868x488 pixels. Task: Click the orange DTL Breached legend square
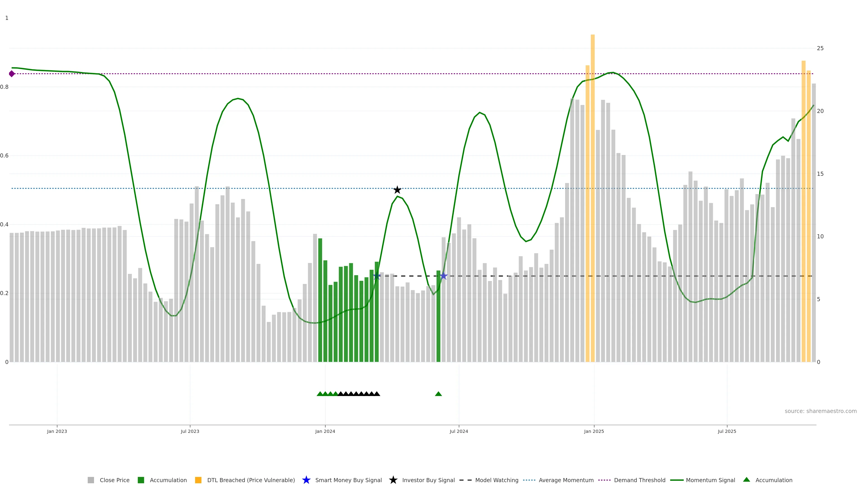[x=198, y=480]
